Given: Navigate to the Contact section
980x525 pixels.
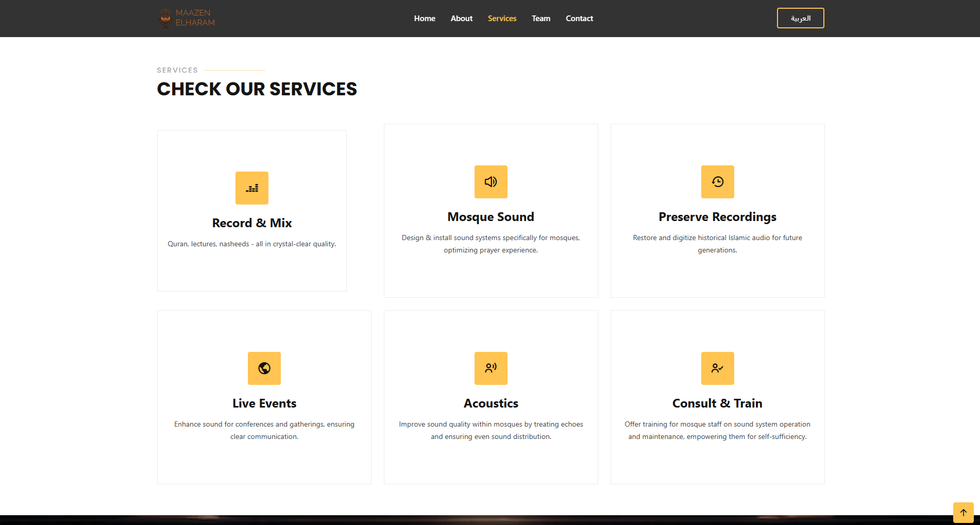Looking at the screenshot, I should pyautogui.click(x=579, y=19).
